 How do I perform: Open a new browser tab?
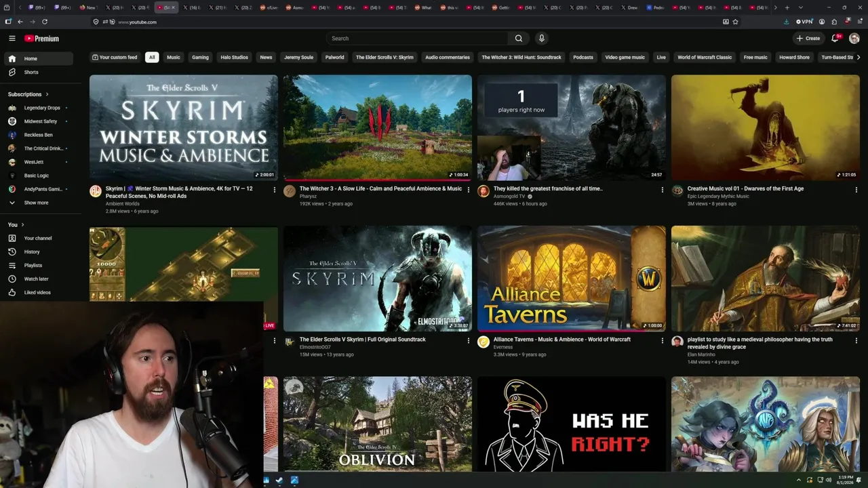point(787,7)
